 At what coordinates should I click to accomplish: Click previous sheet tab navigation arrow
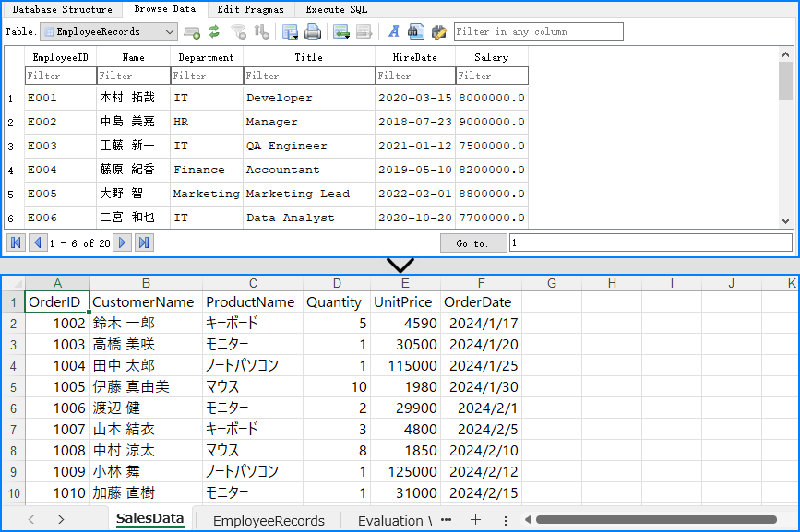click(x=31, y=520)
